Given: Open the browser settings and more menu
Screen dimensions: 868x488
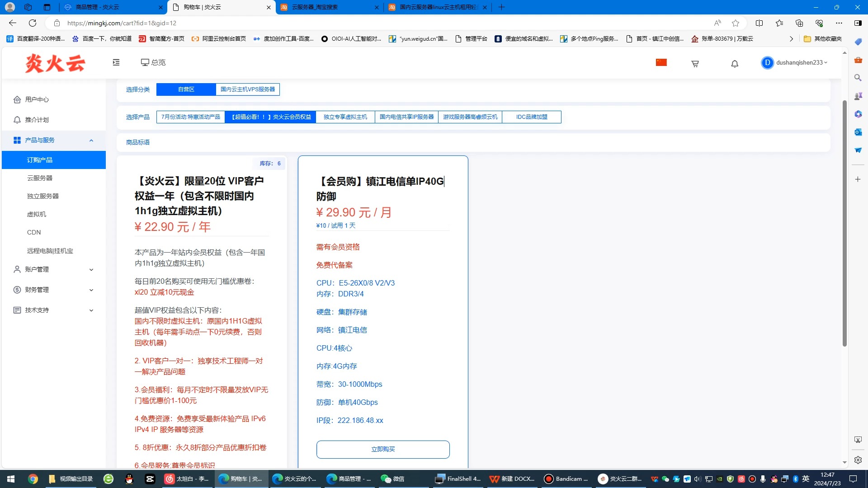Looking at the screenshot, I should (839, 23).
